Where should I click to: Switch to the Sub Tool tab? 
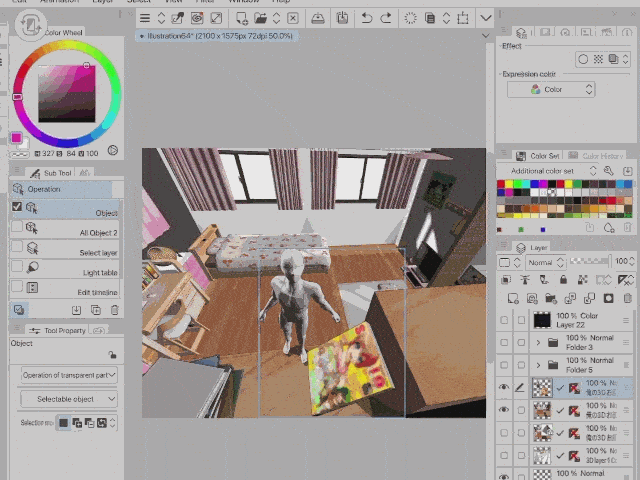51,173
